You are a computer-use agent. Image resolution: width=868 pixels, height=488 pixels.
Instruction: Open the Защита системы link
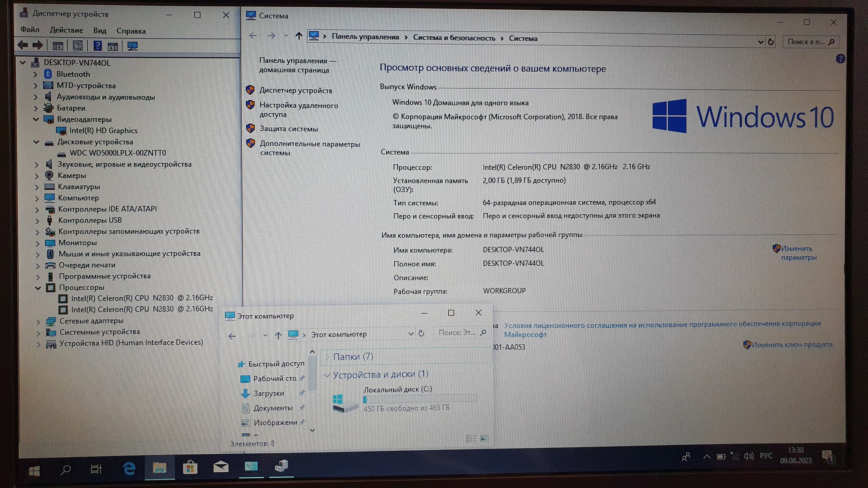(x=289, y=129)
